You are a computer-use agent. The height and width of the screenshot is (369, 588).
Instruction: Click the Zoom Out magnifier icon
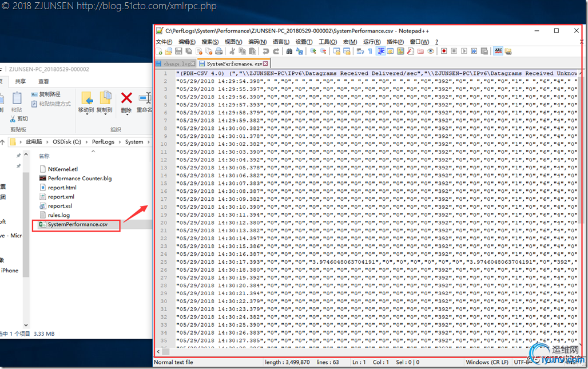click(x=323, y=51)
